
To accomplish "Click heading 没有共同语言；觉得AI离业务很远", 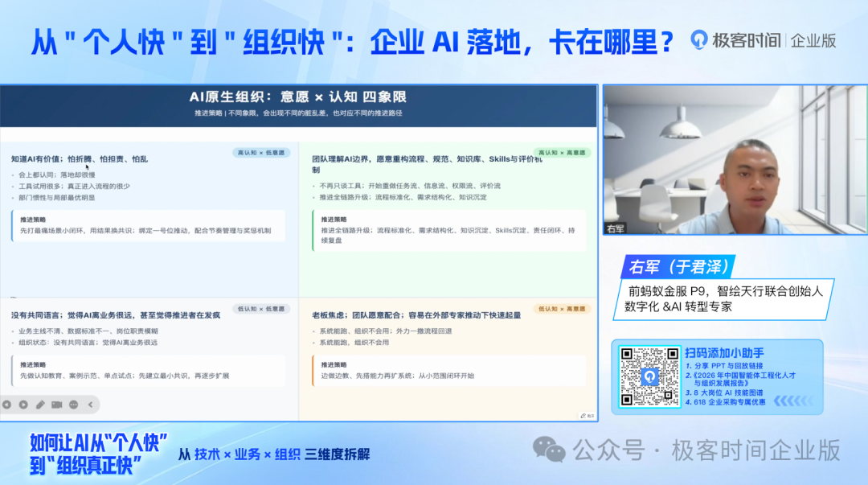I will (x=115, y=315).
